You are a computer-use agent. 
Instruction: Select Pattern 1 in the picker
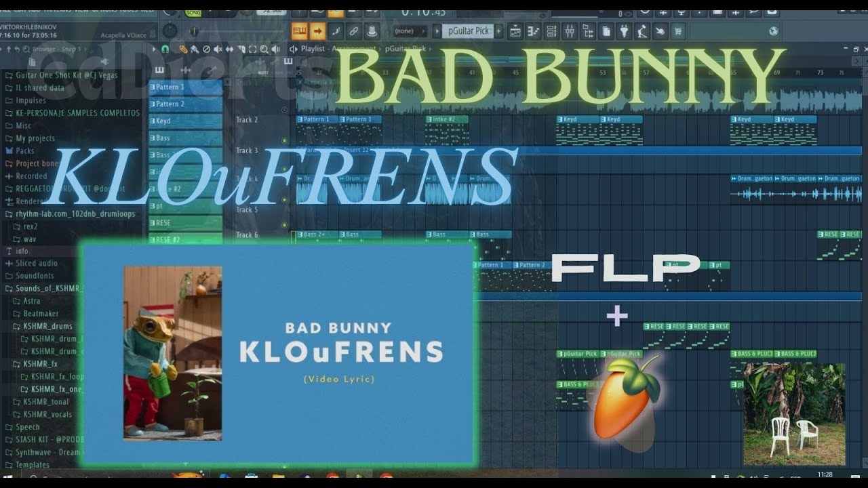(x=186, y=87)
